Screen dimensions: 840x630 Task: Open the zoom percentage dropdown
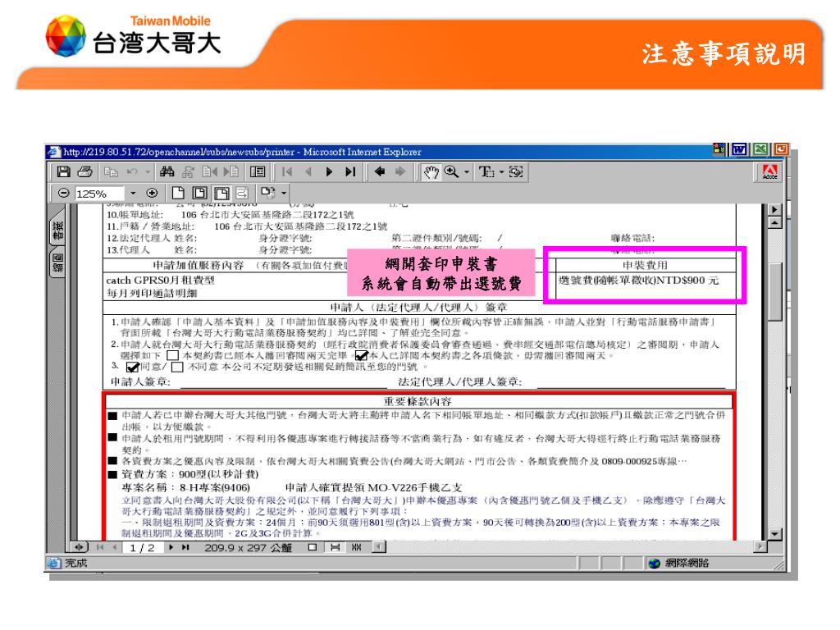(133, 194)
